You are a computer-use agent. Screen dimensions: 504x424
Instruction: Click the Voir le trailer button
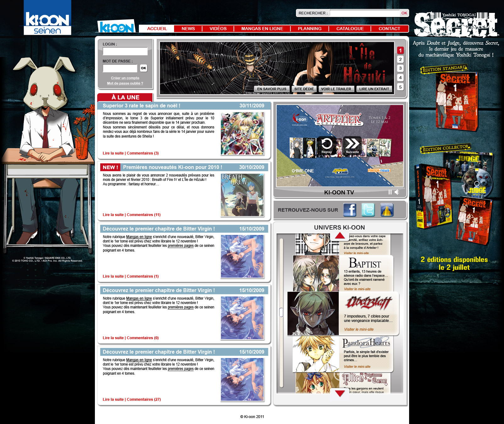pyautogui.click(x=336, y=89)
